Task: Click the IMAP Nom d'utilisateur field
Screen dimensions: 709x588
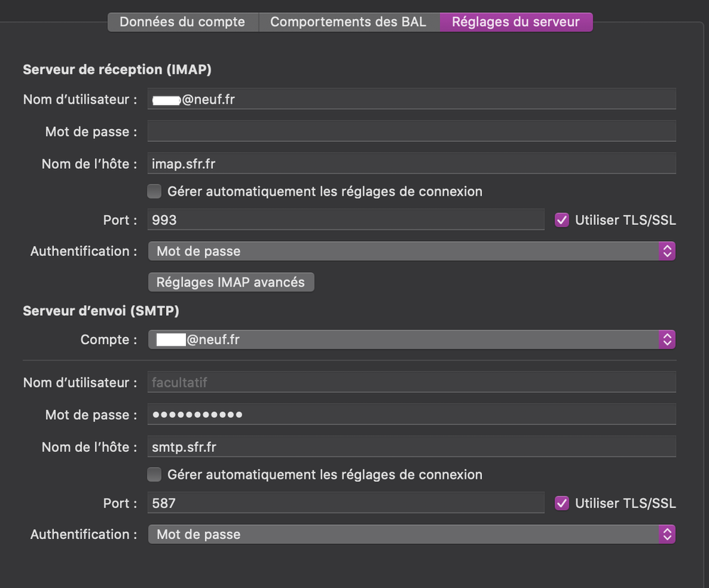Action: click(412, 99)
